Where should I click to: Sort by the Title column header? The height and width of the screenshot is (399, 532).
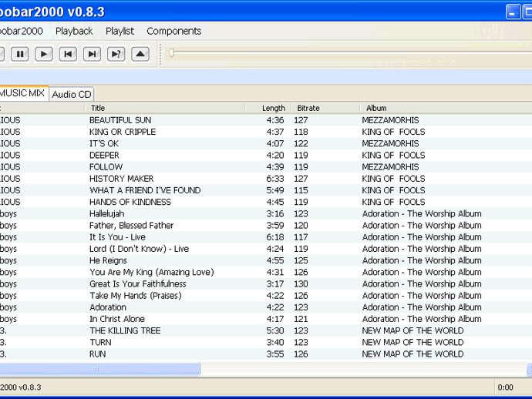point(165,108)
